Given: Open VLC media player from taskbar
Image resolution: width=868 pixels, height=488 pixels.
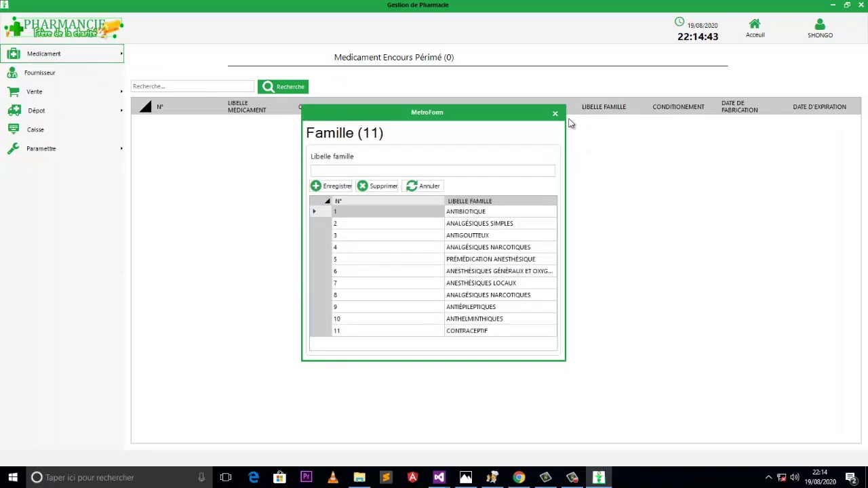Looking at the screenshot, I should [332, 477].
